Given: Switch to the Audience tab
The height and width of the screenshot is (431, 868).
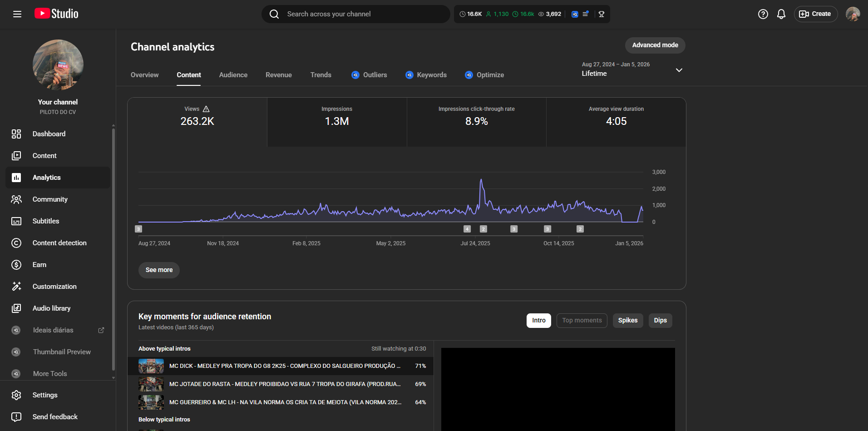Looking at the screenshot, I should pyautogui.click(x=233, y=75).
